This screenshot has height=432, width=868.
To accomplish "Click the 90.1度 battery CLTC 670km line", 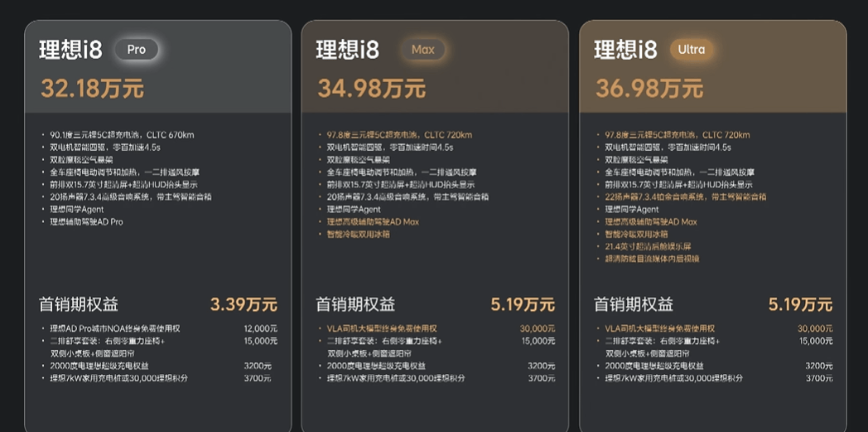I will pyautogui.click(x=122, y=135).
